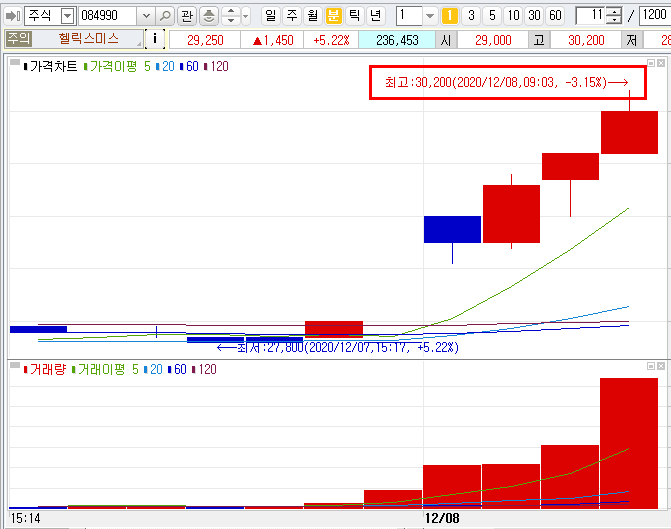This screenshot has width=671, height=529.
Task: Click the up/down stock navigation arrows
Action: (231, 16)
